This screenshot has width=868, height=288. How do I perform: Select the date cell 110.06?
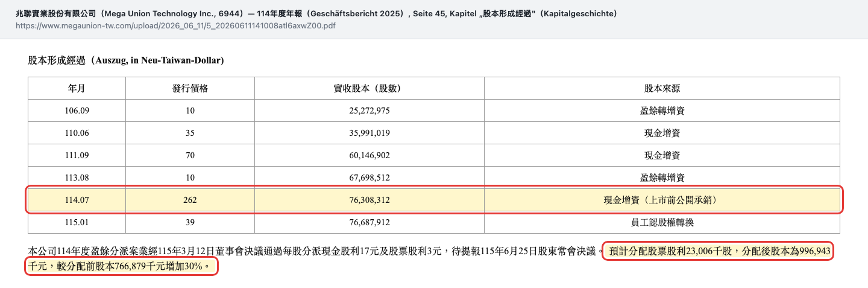point(77,133)
